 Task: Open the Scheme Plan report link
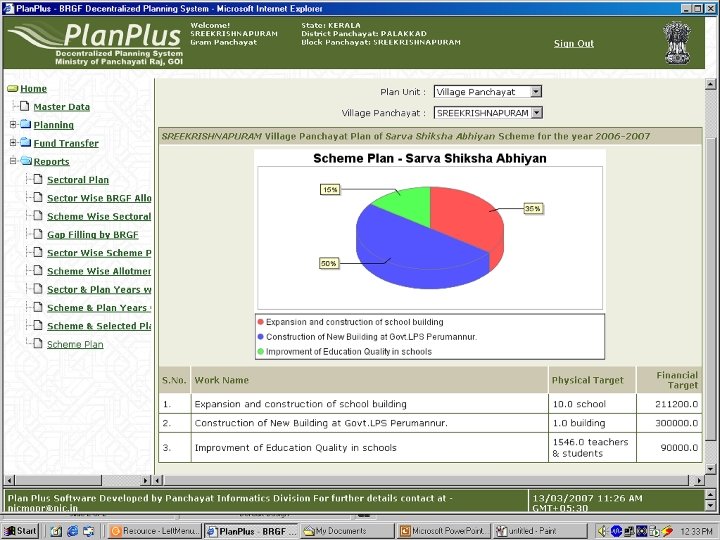tap(75, 344)
